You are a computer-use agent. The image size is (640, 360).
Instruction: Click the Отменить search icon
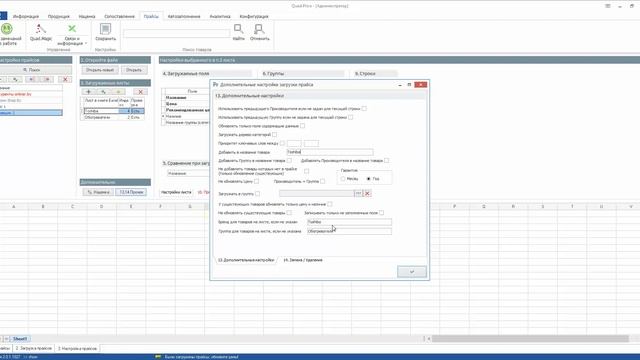coord(259,29)
